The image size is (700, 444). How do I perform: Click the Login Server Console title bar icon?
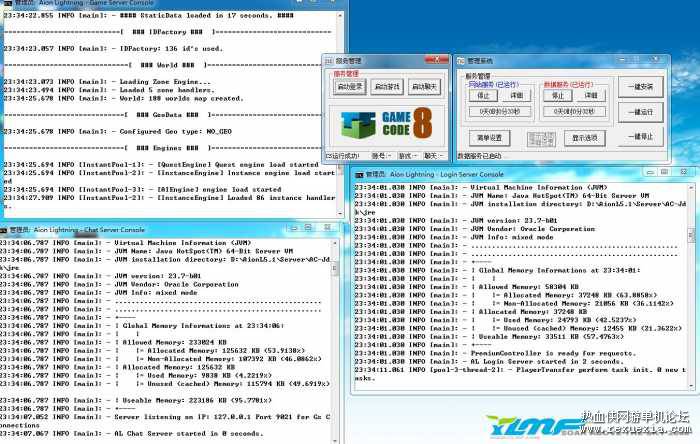[359, 174]
